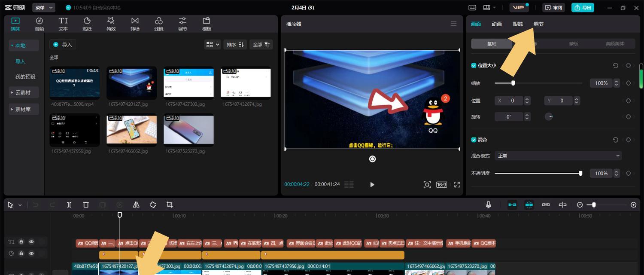Click the 16:9 aspect ratio icon
This screenshot has height=275, width=644.
point(441,185)
